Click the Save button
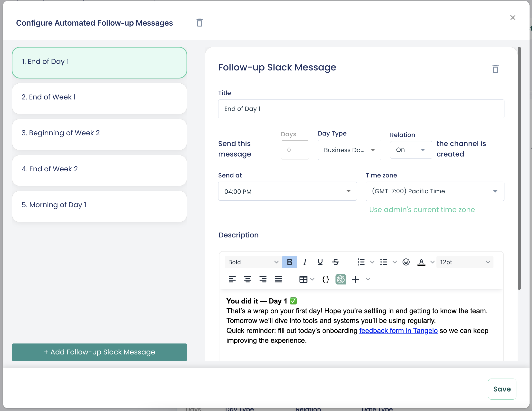 502,389
